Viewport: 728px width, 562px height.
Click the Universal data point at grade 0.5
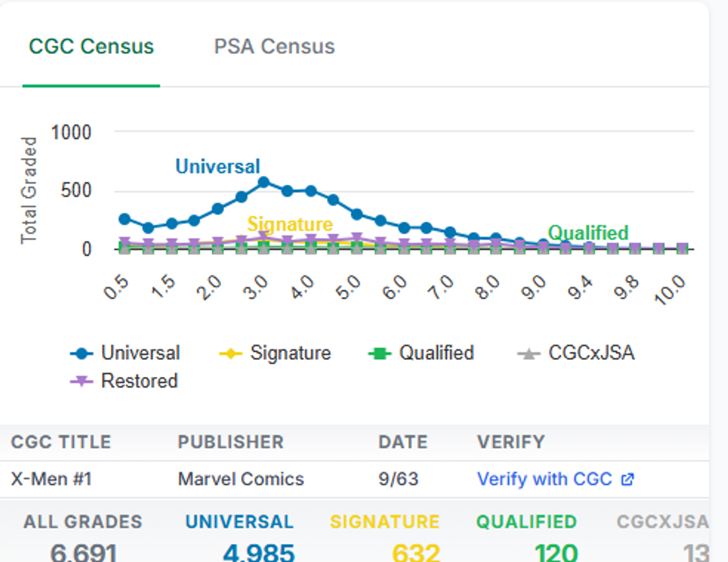(x=125, y=219)
